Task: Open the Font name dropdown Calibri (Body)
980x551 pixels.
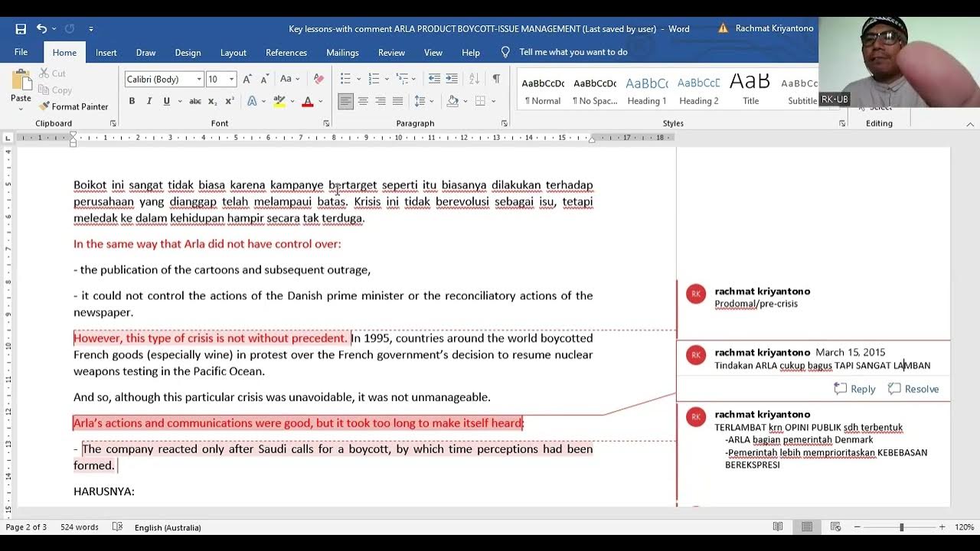Action: point(199,80)
